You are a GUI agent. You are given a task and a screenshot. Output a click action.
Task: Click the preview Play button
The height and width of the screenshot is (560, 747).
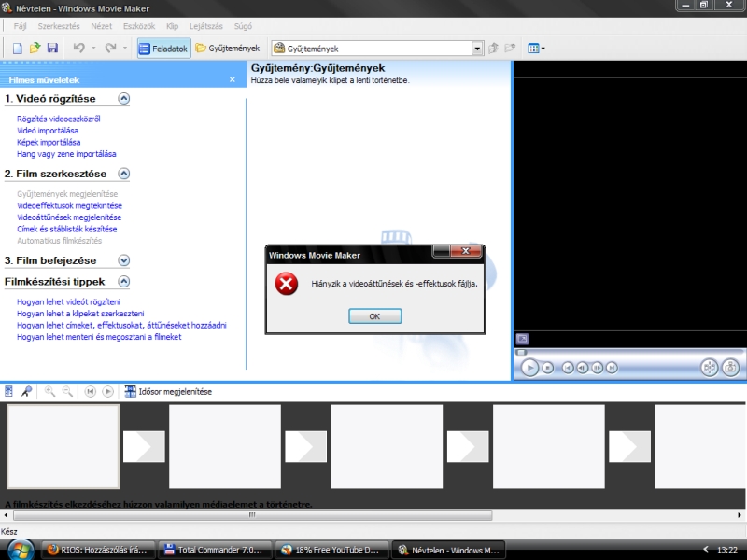pos(529,368)
